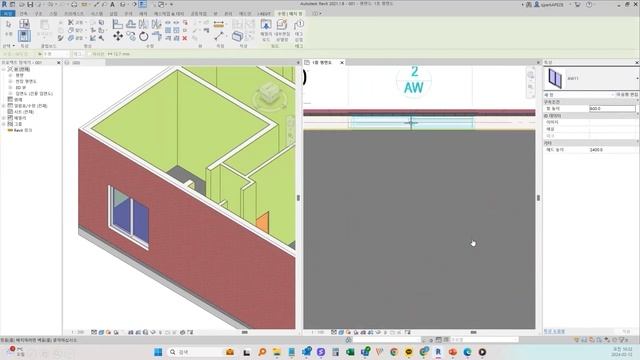Select the 3D 뷰 item in Project Browser
The height and width of the screenshot is (360, 640).
20,87
